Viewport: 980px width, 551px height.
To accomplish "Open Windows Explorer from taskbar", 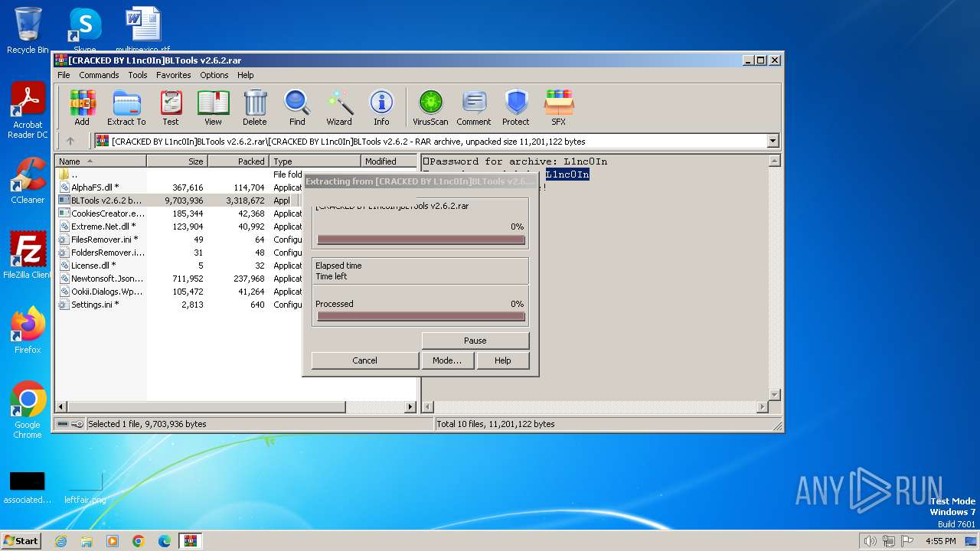I will pos(87,540).
